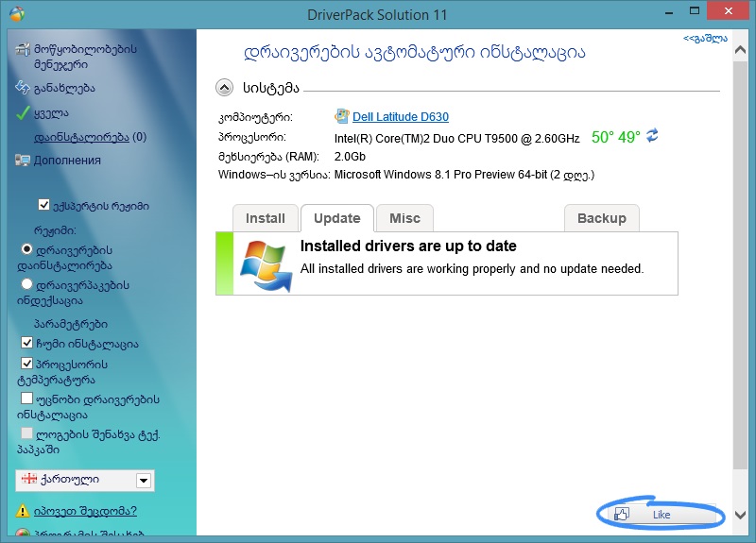Viewport: 756px width, 543px height.
Task: Click the Дополнения sidebar item
Action: click(x=67, y=161)
